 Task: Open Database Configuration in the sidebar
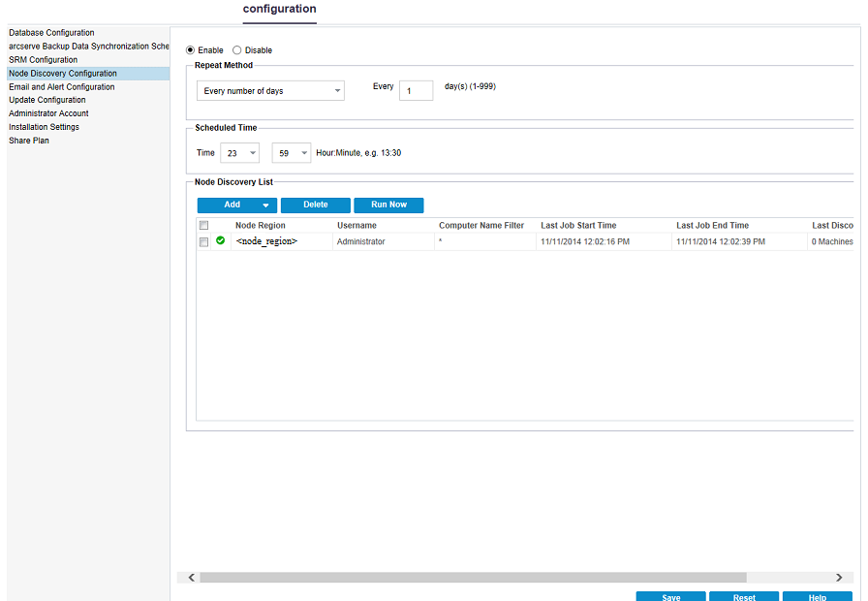pyautogui.click(x=51, y=33)
